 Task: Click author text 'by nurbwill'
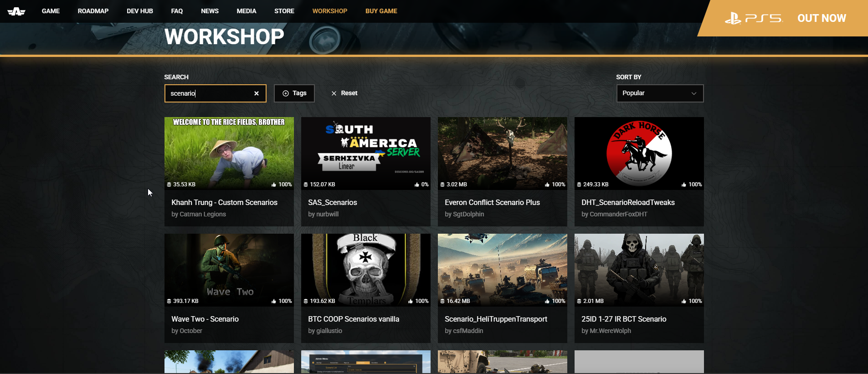(x=324, y=215)
